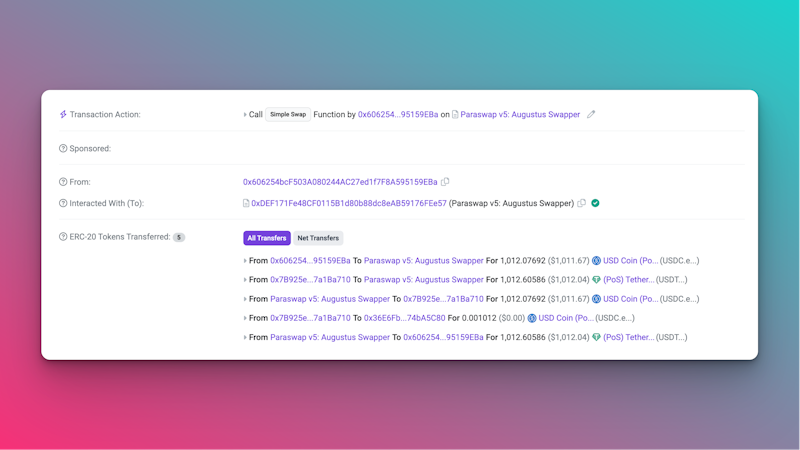The width and height of the screenshot is (800, 450).
Task: Select amount 0.001012 ($0.00) text
Action: [x=493, y=318]
